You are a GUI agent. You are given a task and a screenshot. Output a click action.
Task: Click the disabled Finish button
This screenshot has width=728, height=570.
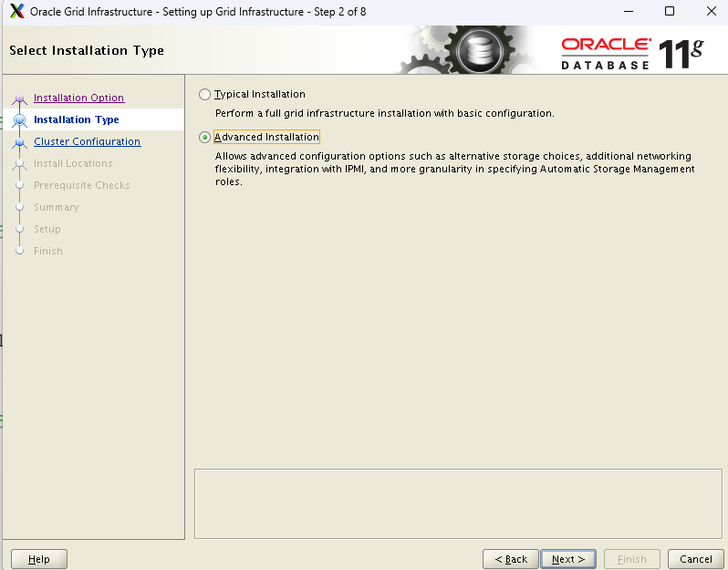click(632, 559)
